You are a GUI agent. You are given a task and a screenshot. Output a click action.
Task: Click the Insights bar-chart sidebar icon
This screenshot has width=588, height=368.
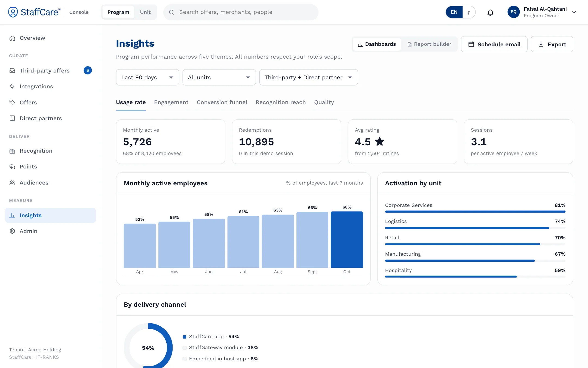12,215
